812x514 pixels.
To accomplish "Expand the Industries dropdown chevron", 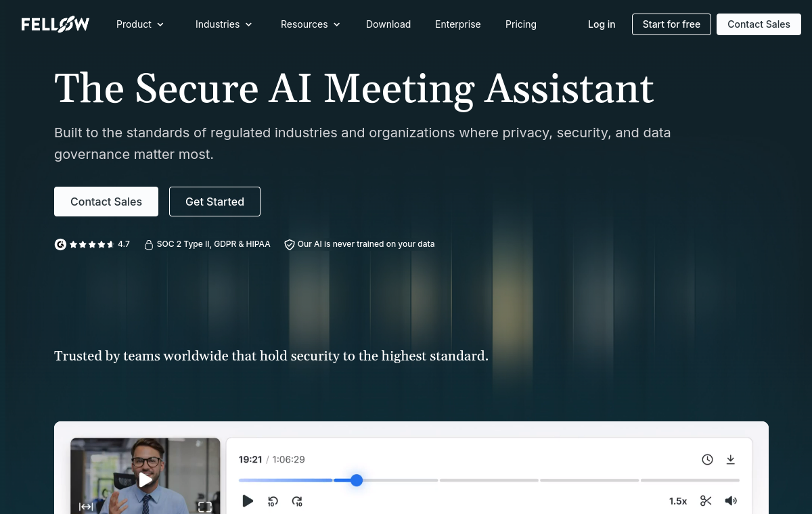I will pyautogui.click(x=248, y=24).
